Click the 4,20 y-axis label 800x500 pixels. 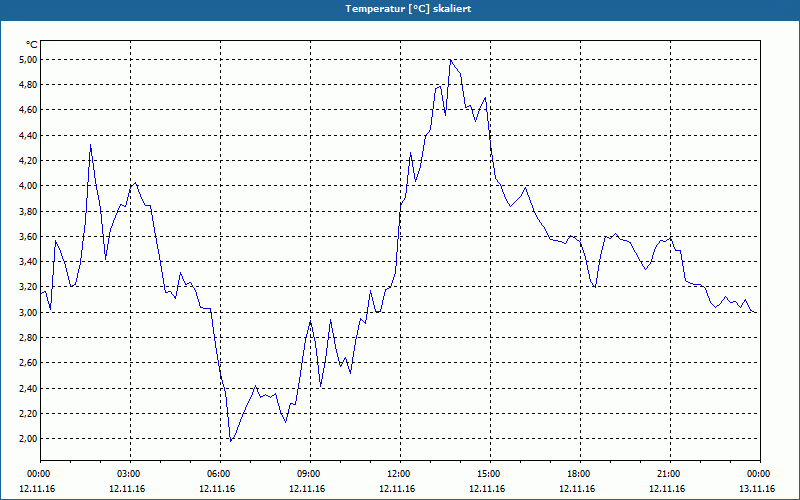[x=29, y=161]
